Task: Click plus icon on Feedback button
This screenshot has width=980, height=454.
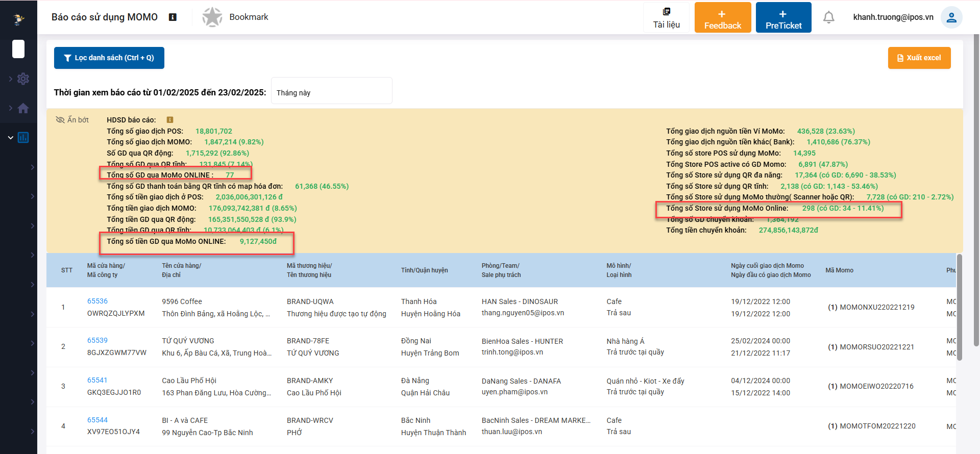Action: click(722, 14)
